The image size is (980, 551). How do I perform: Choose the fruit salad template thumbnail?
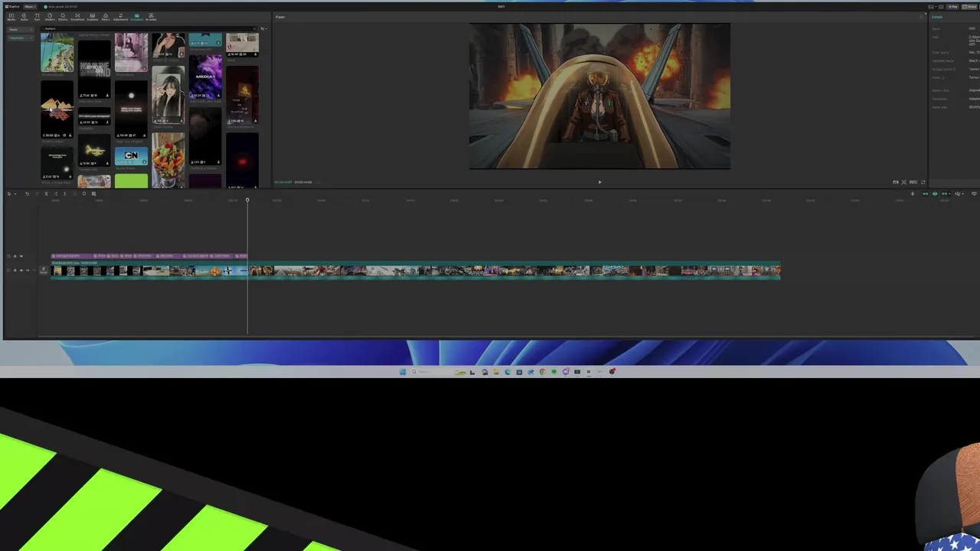pos(168,160)
